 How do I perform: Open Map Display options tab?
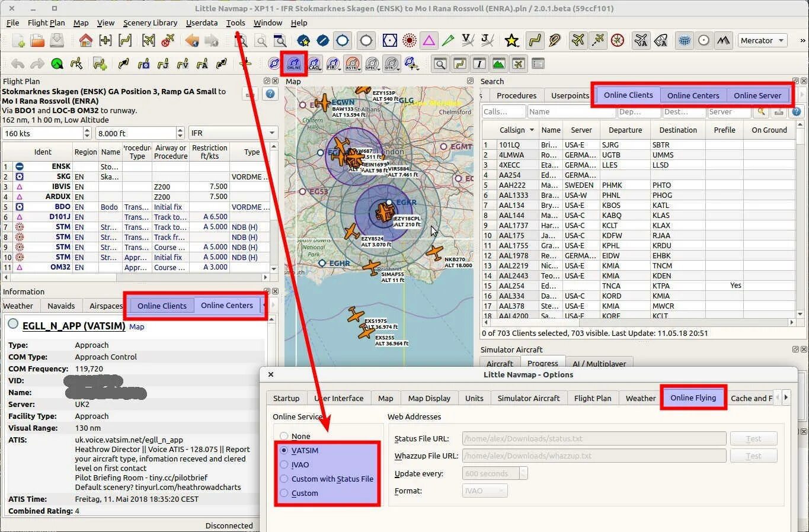coord(429,398)
